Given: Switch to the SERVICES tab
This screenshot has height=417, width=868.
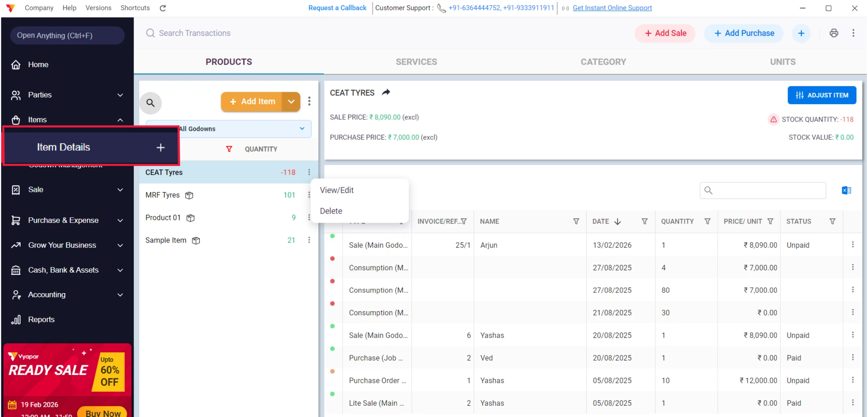Looking at the screenshot, I should click(x=416, y=62).
